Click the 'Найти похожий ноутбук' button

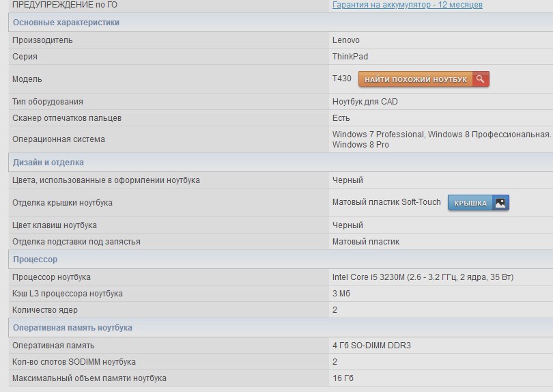pos(423,79)
